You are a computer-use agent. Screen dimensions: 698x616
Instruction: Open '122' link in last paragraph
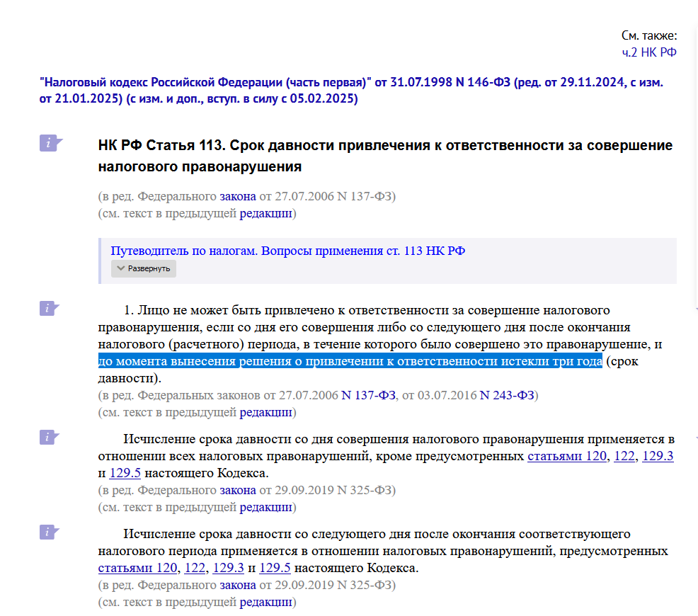(195, 568)
